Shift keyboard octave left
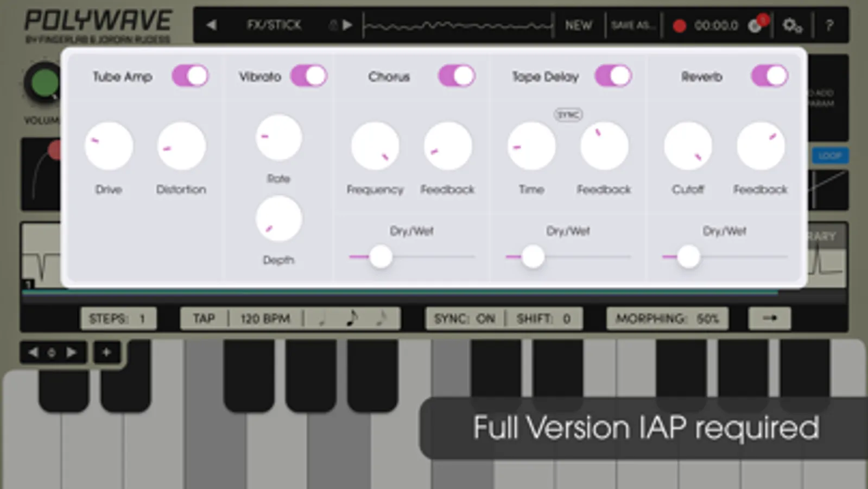The width and height of the screenshot is (868, 489). (x=33, y=353)
